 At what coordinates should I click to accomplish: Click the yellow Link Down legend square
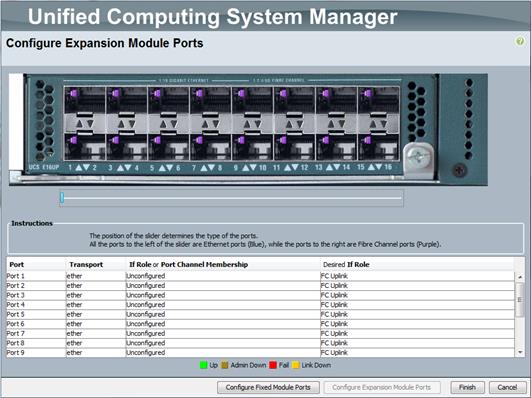click(x=296, y=365)
